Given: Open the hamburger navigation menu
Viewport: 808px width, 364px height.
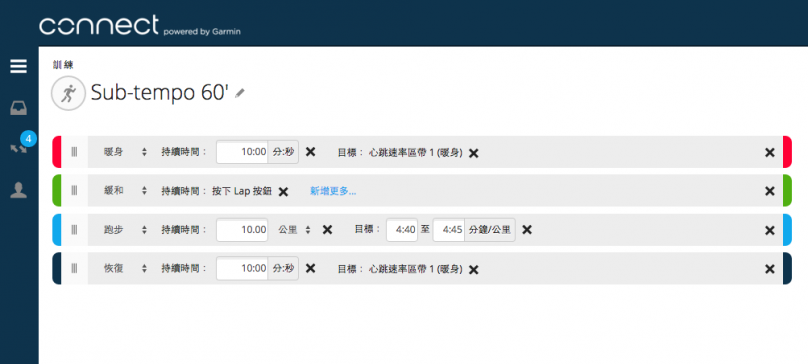Looking at the screenshot, I should click(19, 66).
